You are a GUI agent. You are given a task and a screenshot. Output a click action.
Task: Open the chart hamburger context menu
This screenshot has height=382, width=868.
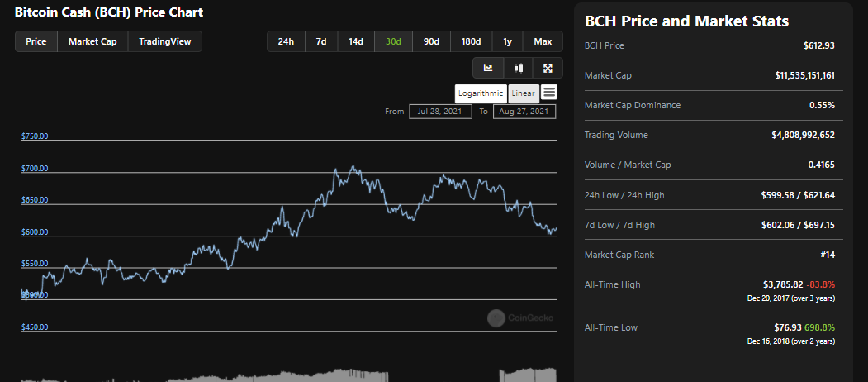(549, 93)
